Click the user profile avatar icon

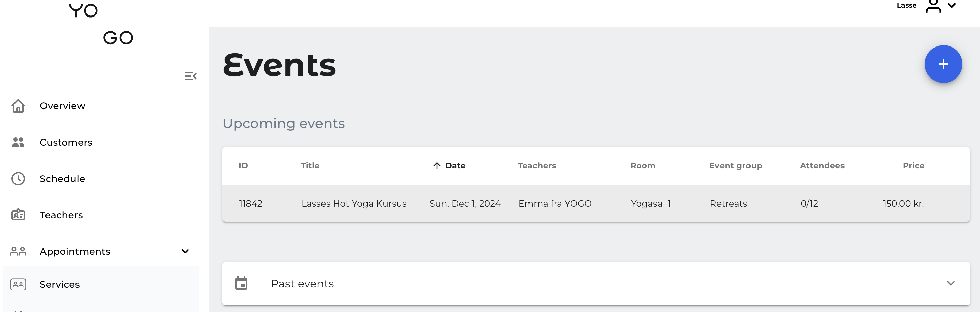[x=933, y=6]
